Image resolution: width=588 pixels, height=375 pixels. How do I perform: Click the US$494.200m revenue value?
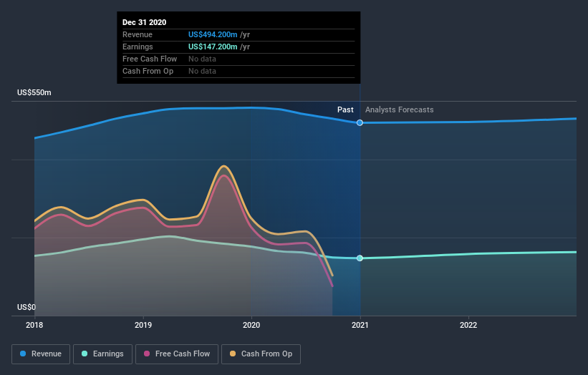[213, 34]
